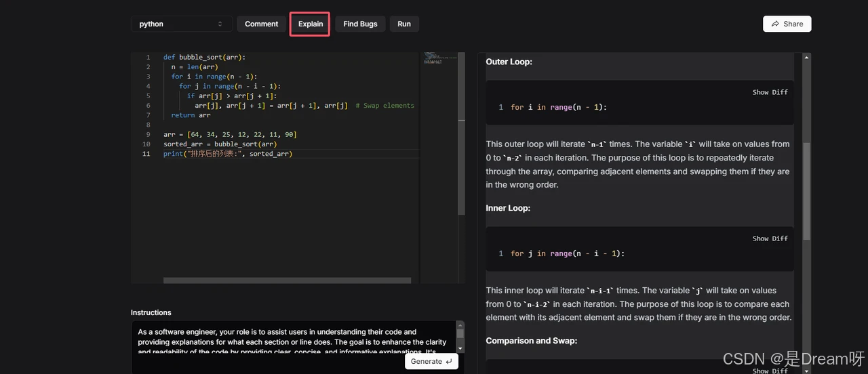Viewport: 868px width, 374px height.
Task: Open the python language dropdown
Action: (x=181, y=24)
